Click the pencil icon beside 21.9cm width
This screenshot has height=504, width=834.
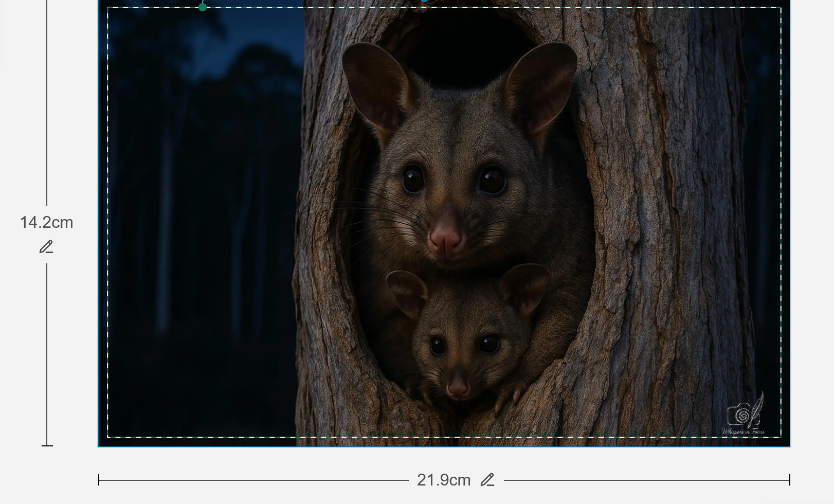(x=487, y=480)
